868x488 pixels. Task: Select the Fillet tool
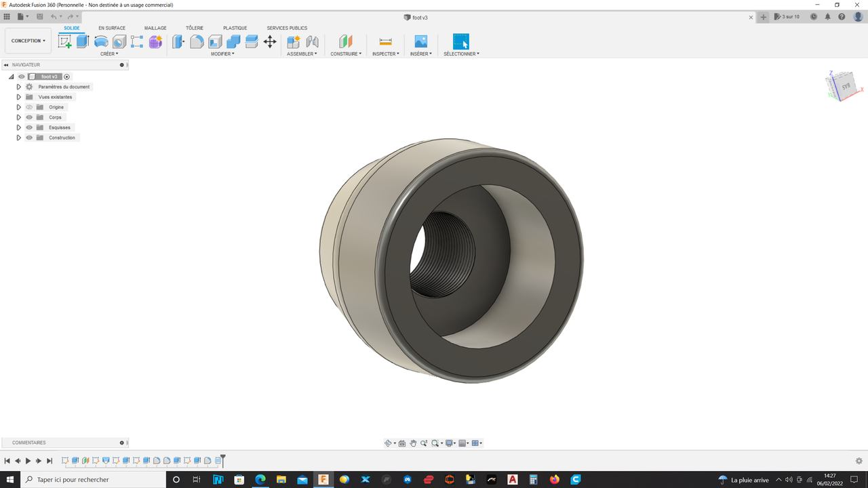click(197, 41)
